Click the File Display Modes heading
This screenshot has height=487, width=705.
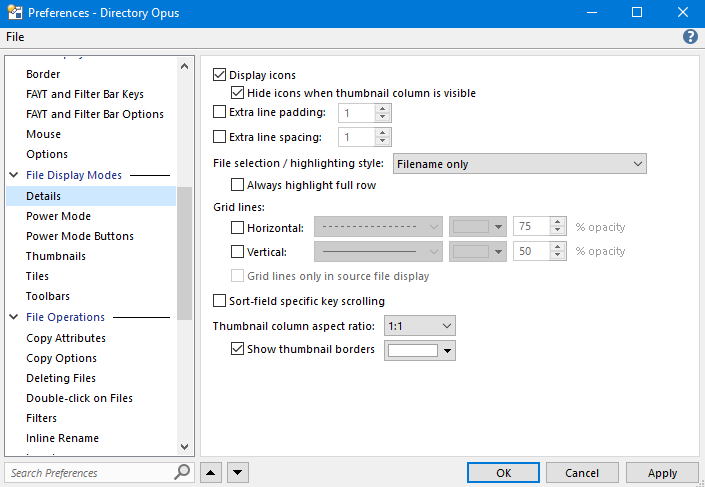click(x=74, y=175)
